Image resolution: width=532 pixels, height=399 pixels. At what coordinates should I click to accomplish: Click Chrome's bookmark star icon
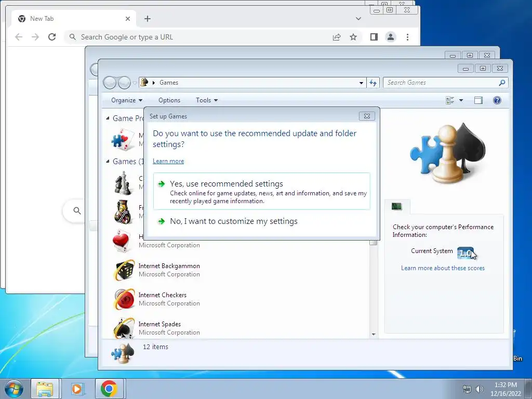tap(353, 37)
